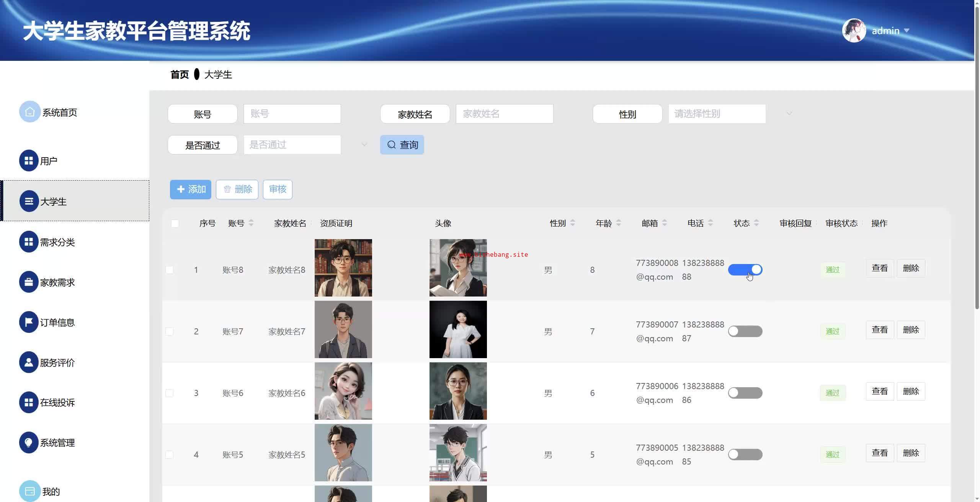980x502 pixels.
Task: Click the briefcase icon for 家教需求
Action: pyautogui.click(x=29, y=282)
